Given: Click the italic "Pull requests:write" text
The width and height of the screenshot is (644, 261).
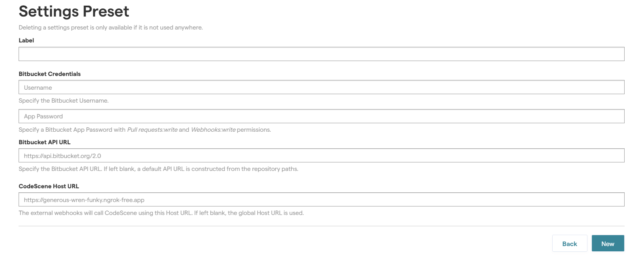Looking at the screenshot, I should click(152, 130).
